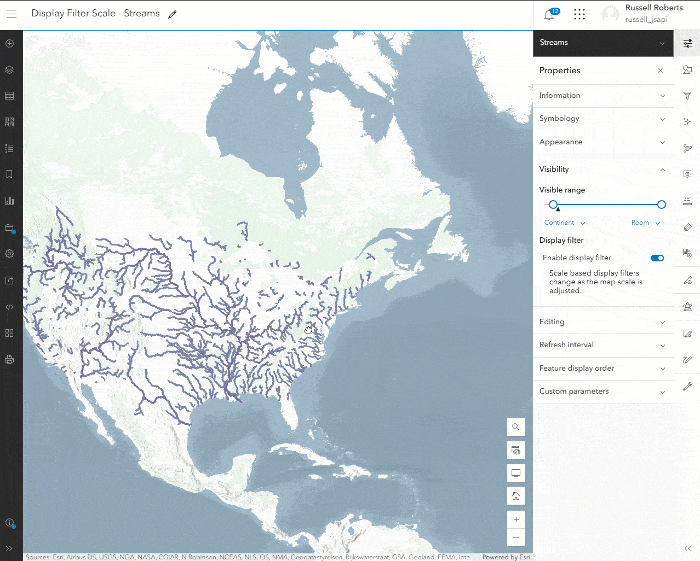Edit the map title with pencil icon

172,14
